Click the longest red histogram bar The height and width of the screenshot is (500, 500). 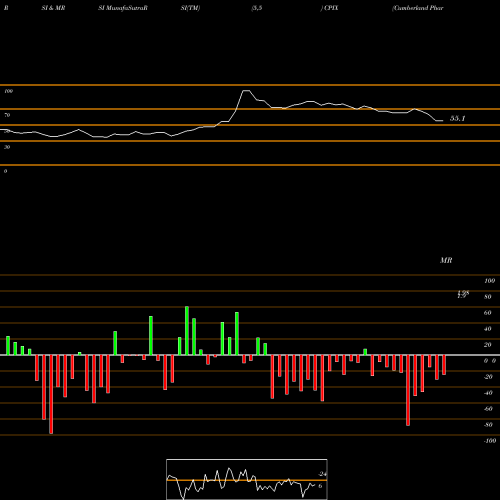tap(51, 394)
